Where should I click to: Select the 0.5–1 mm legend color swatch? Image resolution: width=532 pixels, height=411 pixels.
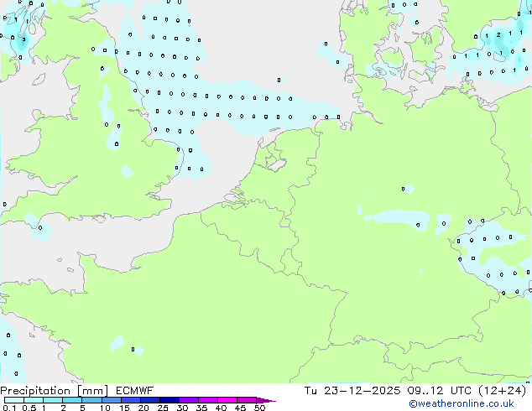[34, 400]
